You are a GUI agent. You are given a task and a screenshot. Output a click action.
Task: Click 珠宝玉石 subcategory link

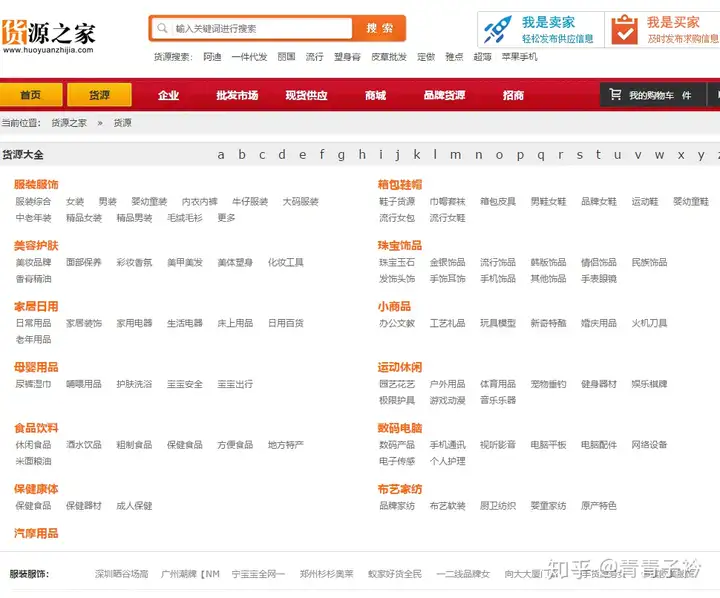click(x=397, y=262)
